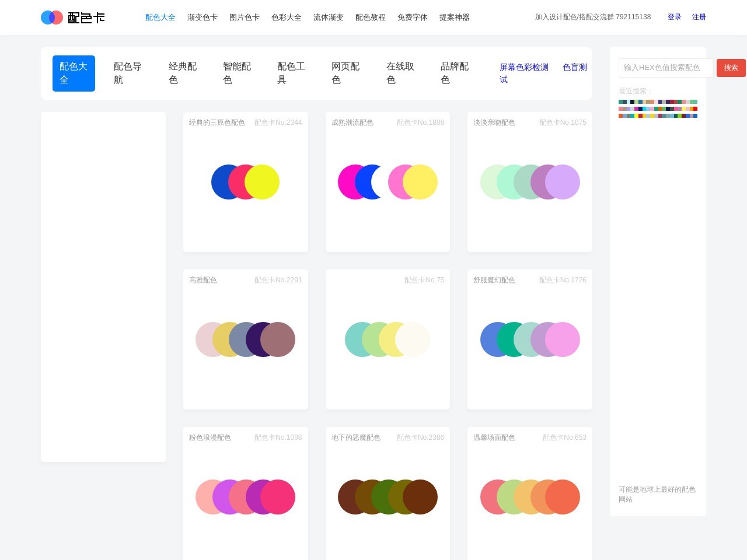Open 粉色浪漫配色 card title

[210, 437]
